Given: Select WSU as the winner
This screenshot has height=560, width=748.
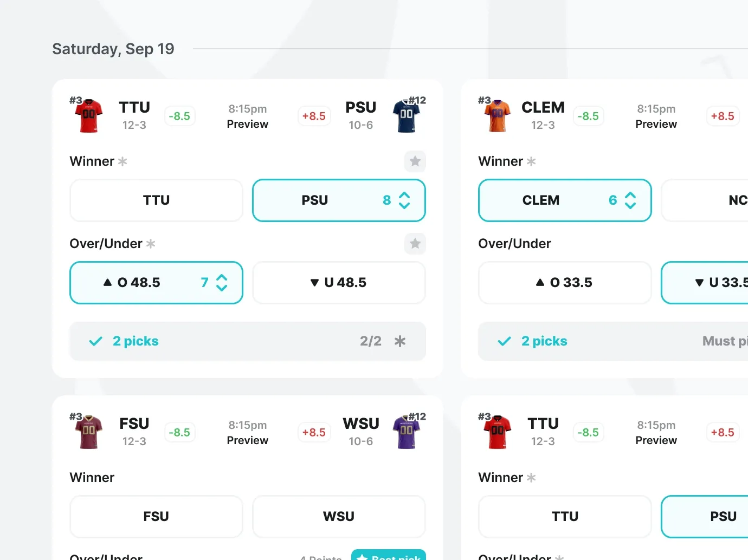Looking at the screenshot, I should (x=339, y=517).
